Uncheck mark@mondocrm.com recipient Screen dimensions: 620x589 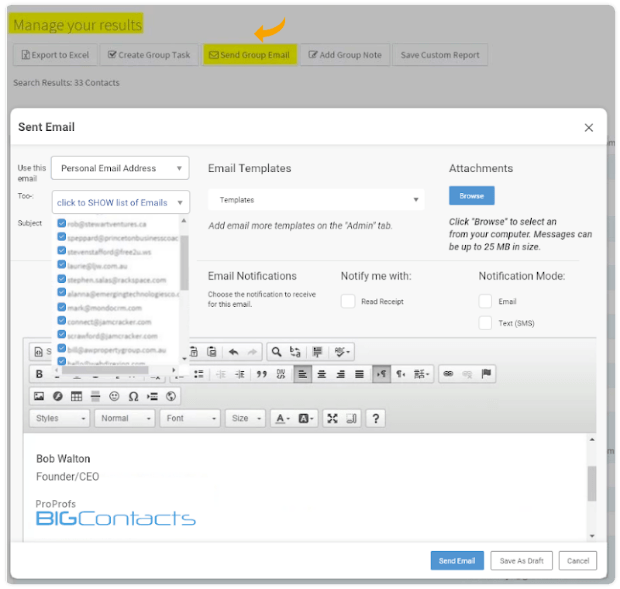[62, 307]
